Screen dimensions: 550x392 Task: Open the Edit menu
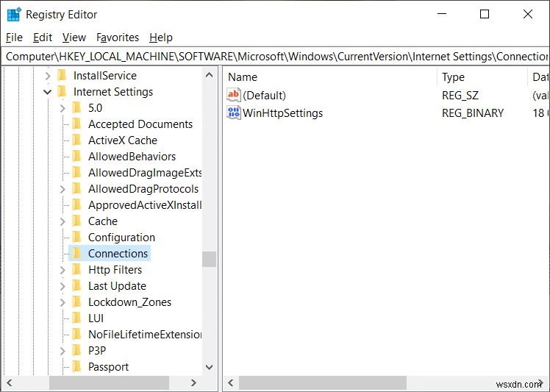tap(43, 38)
